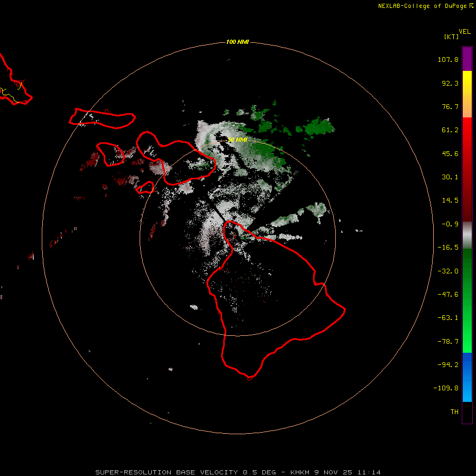Click the -16.5 velocity scale value
This screenshot has height=476, width=476.
(x=448, y=248)
